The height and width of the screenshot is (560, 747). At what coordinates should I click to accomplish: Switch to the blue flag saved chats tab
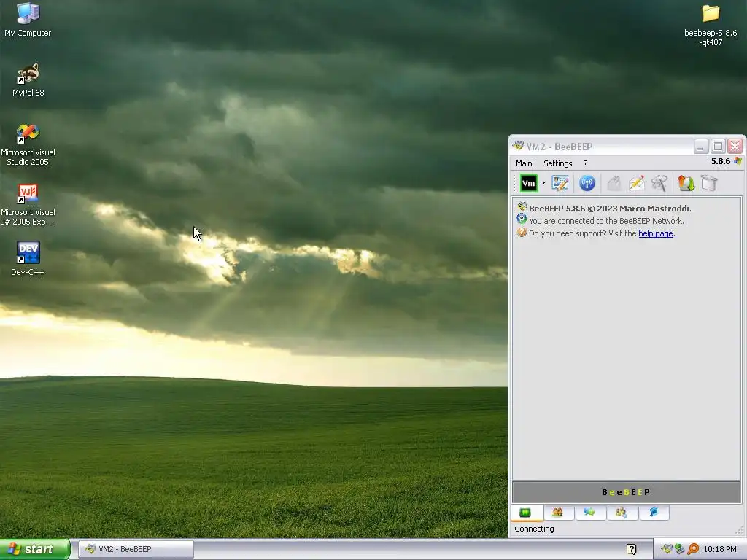click(653, 513)
